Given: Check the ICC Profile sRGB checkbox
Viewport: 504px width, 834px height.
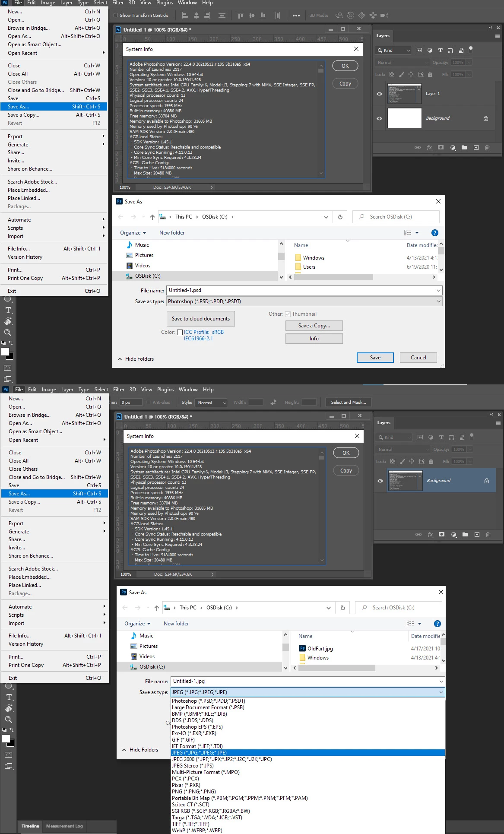Looking at the screenshot, I should pyautogui.click(x=180, y=332).
